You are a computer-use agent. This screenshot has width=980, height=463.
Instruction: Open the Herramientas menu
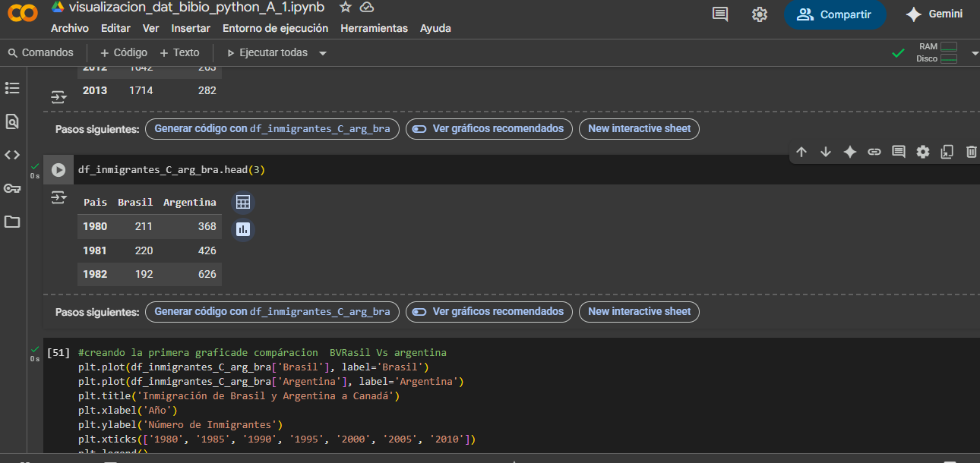click(374, 28)
